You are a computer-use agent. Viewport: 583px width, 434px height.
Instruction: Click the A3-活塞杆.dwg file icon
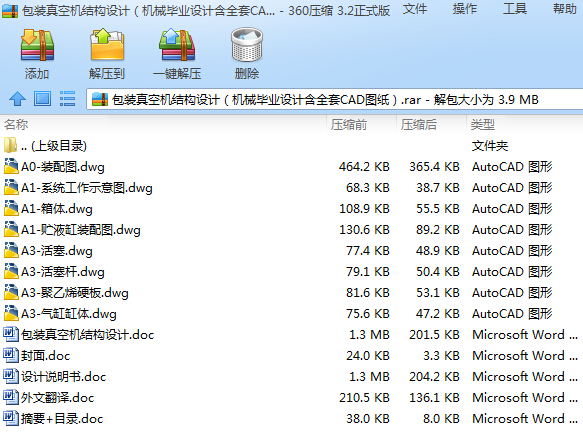pyautogui.click(x=11, y=271)
